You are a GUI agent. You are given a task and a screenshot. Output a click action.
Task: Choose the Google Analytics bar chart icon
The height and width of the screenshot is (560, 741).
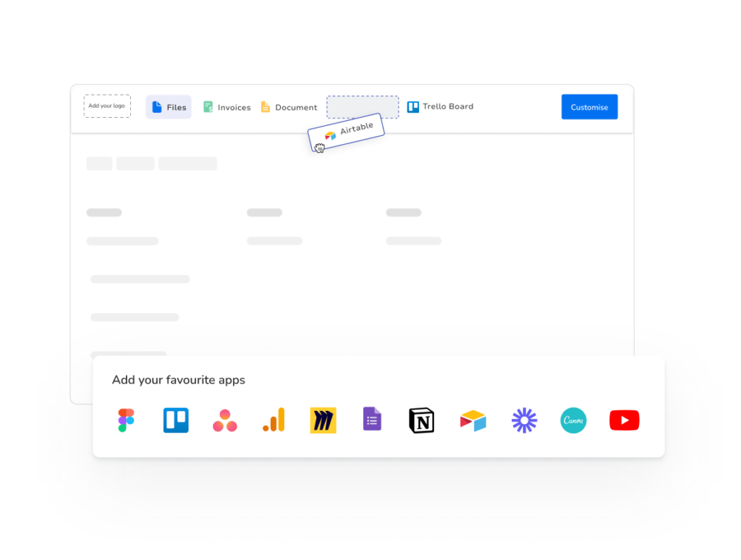coord(274,420)
